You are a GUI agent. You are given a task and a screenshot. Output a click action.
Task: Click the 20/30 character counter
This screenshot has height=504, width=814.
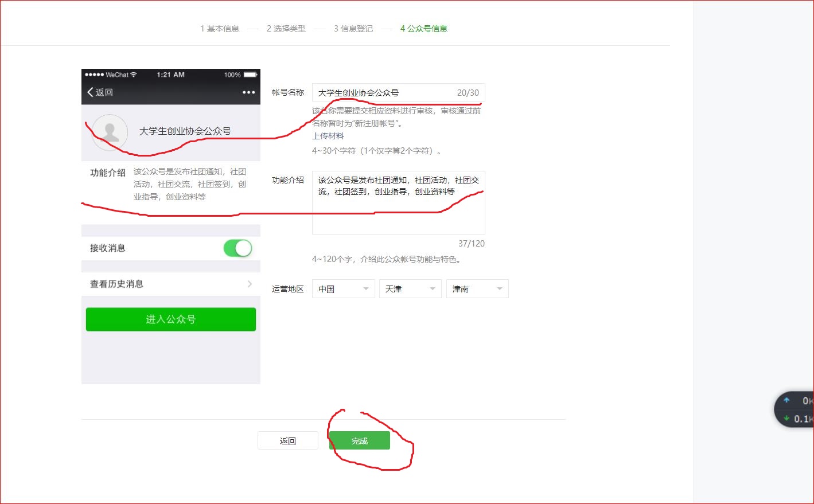(468, 93)
